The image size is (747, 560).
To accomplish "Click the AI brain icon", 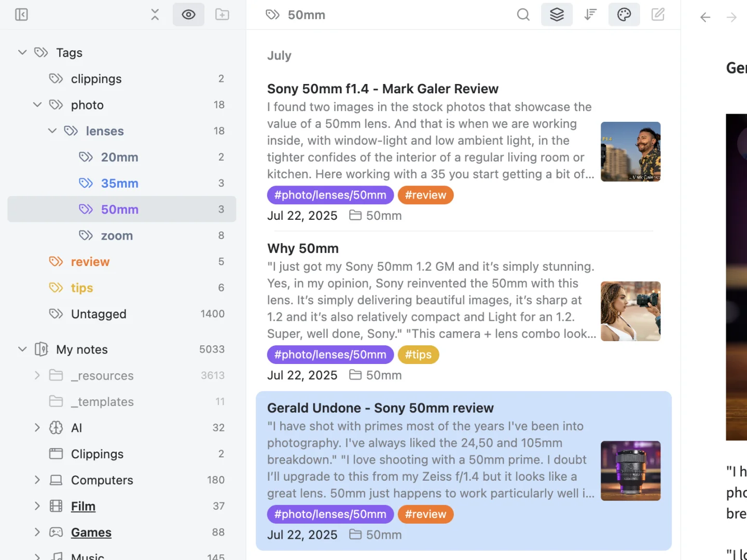I will click(x=56, y=427).
